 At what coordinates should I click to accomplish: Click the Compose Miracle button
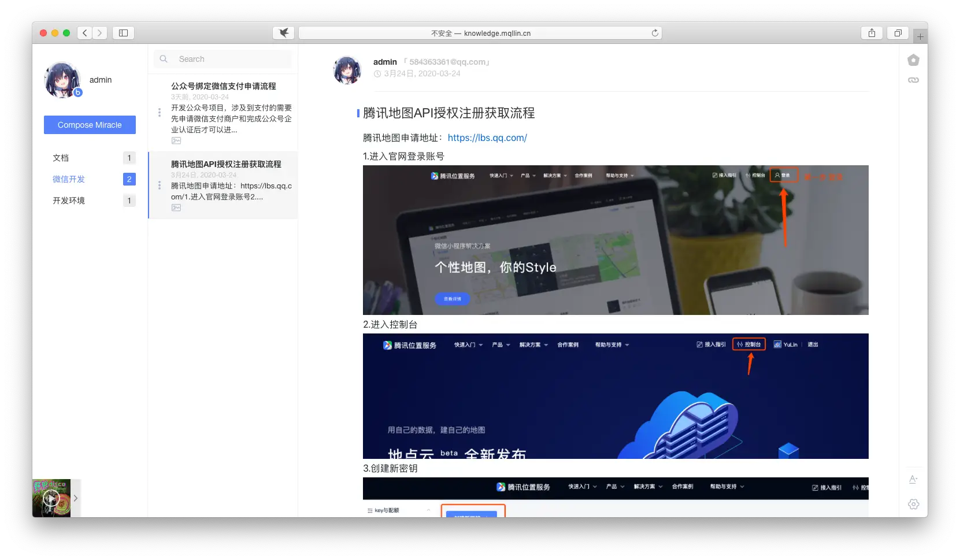click(90, 125)
